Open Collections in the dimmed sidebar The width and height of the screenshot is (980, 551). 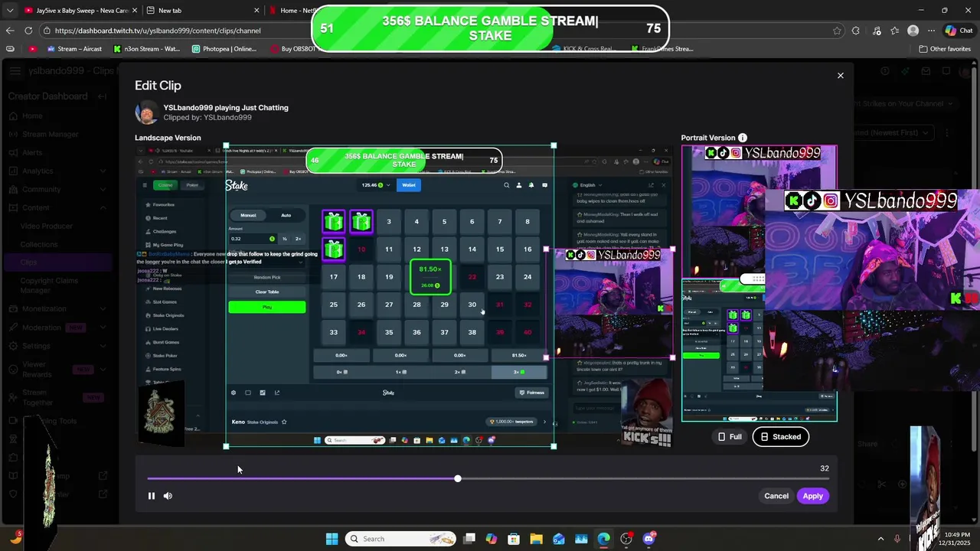[x=39, y=245]
